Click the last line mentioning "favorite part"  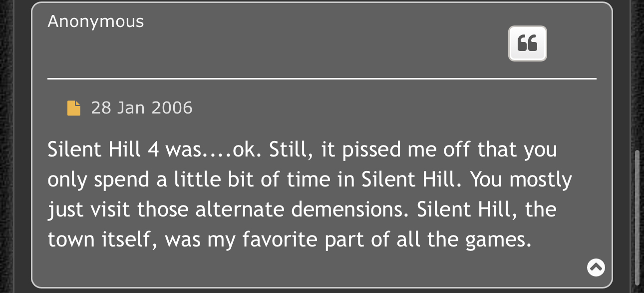pos(288,239)
